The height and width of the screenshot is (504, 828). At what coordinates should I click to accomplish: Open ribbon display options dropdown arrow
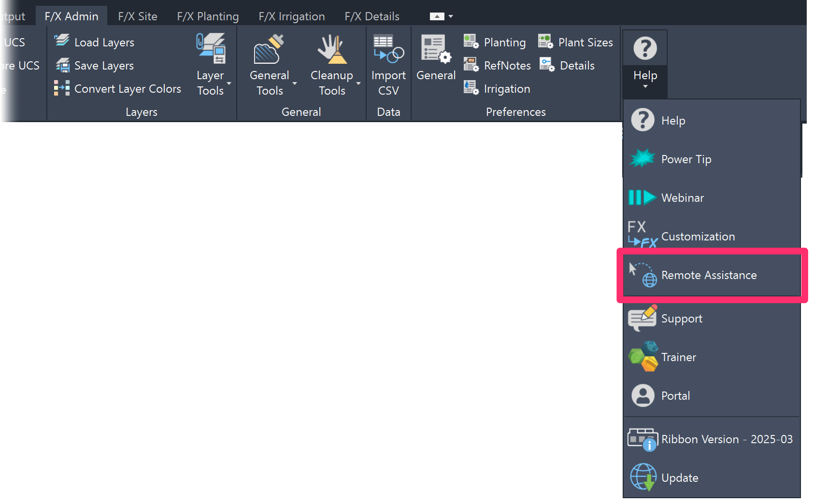tap(451, 16)
